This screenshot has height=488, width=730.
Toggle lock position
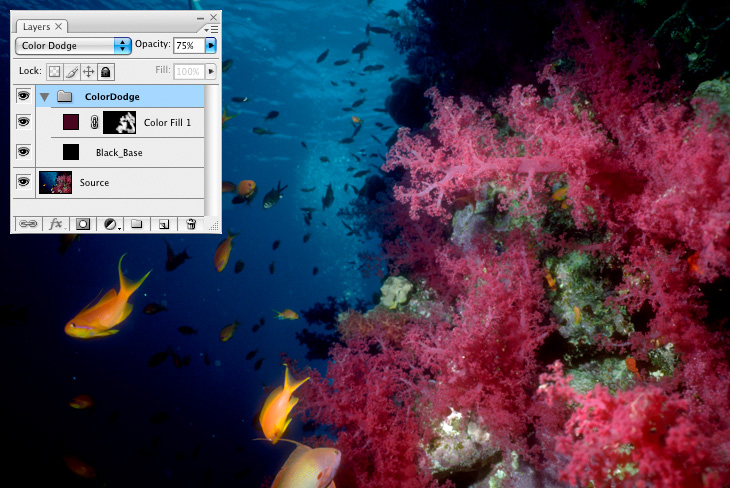tap(88, 72)
